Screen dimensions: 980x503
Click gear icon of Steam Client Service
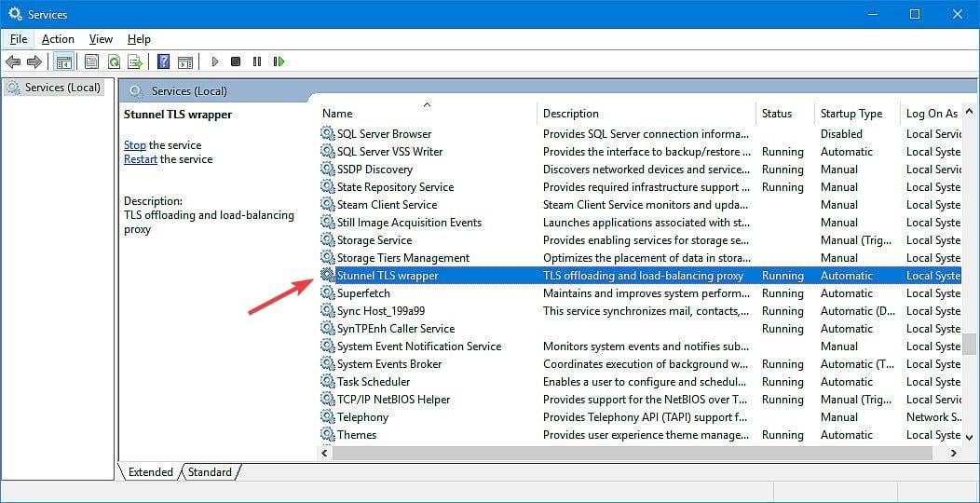[x=328, y=204]
